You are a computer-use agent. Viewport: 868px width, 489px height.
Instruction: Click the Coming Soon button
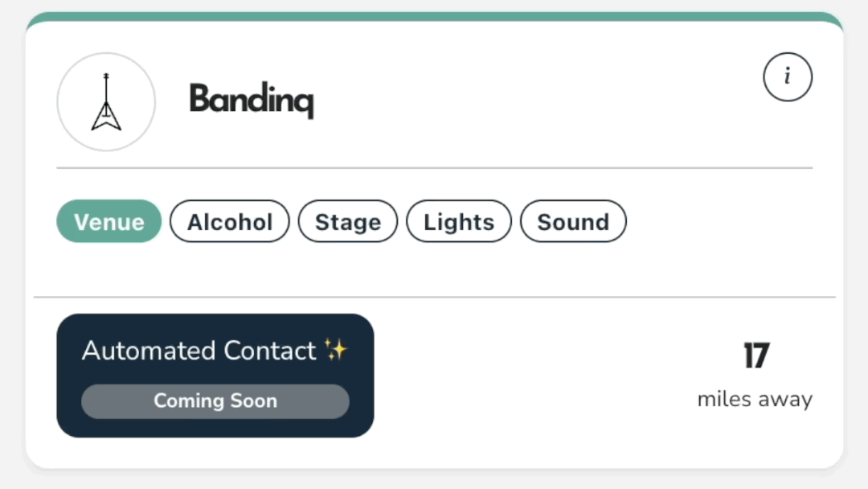pos(215,401)
